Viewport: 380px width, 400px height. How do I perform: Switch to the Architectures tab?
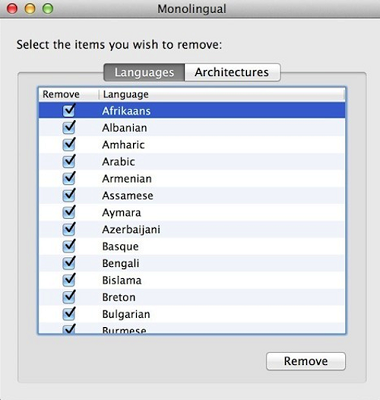tap(232, 72)
